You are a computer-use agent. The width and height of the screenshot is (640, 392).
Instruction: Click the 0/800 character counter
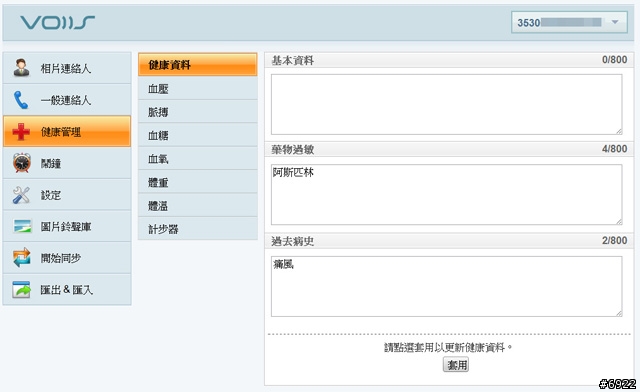coord(614,60)
